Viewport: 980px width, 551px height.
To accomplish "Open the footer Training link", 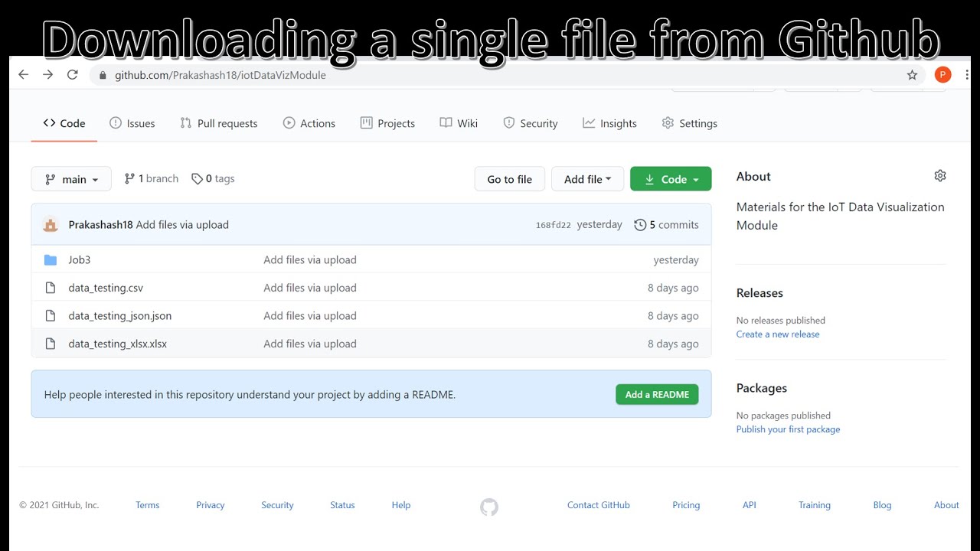I will [815, 505].
